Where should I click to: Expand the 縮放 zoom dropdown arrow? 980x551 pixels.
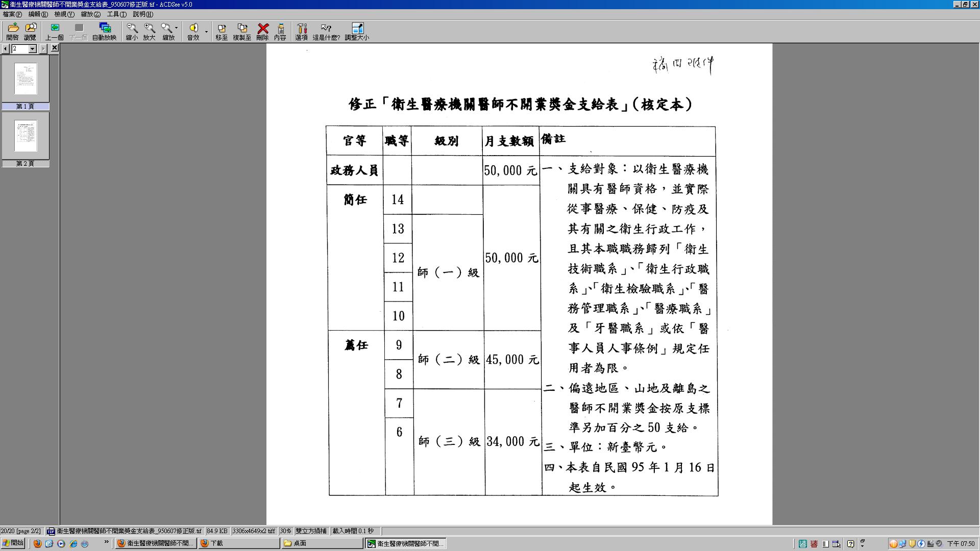point(177,28)
